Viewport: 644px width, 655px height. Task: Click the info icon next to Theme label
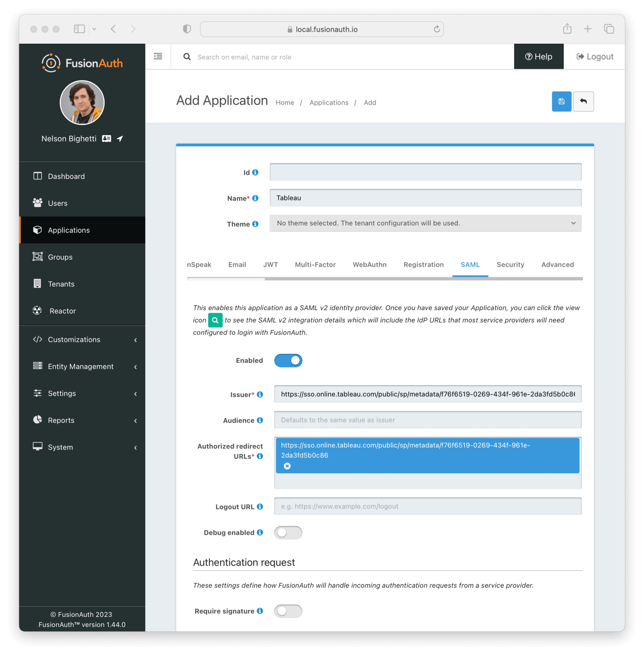[x=255, y=224]
